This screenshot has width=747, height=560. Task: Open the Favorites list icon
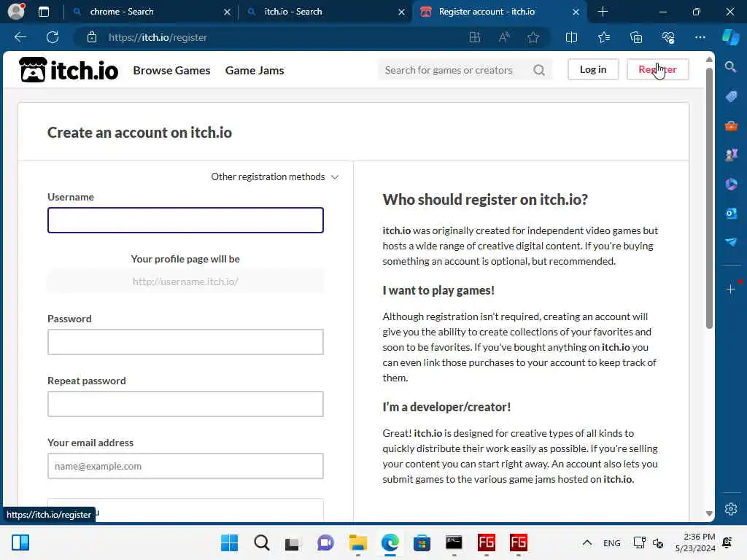click(x=603, y=37)
